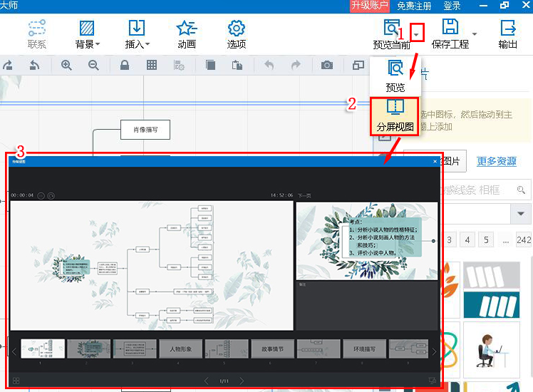
Task: Select 预览 (Preview) in dropdown menu
Action: 395,76
